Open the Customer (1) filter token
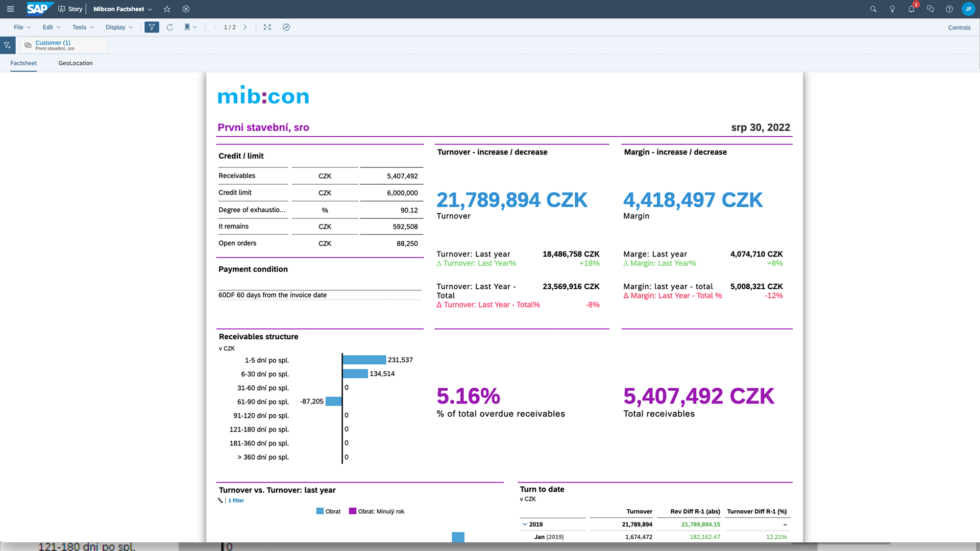 point(53,43)
